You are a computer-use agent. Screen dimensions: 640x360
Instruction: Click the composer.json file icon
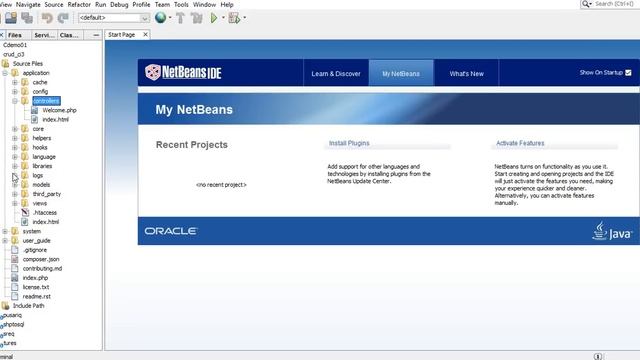pyautogui.click(x=15, y=259)
